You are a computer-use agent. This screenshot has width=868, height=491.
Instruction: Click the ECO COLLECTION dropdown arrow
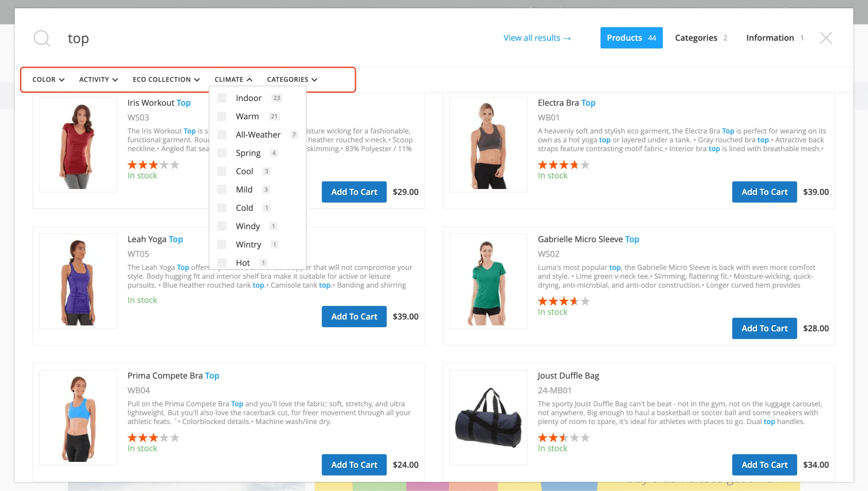(197, 80)
